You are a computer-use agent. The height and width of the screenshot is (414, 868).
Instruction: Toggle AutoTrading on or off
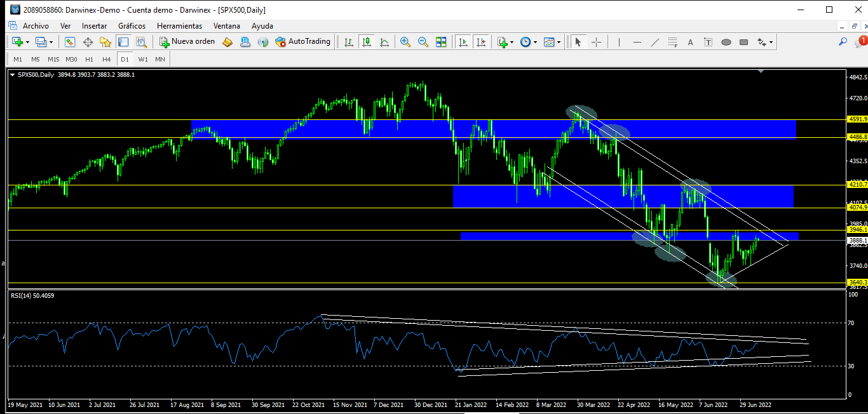click(302, 42)
